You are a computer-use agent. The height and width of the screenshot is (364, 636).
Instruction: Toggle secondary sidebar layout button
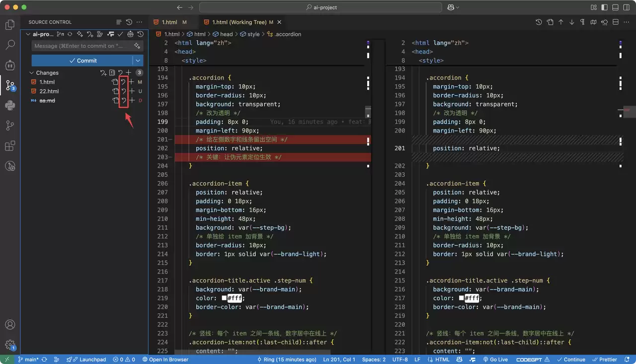[627, 7]
